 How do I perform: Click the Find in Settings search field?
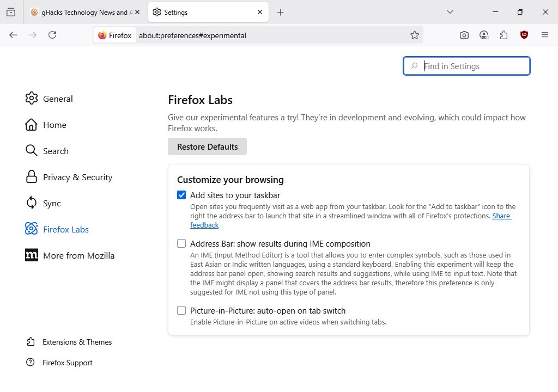pyautogui.click(x=469, y=66)
